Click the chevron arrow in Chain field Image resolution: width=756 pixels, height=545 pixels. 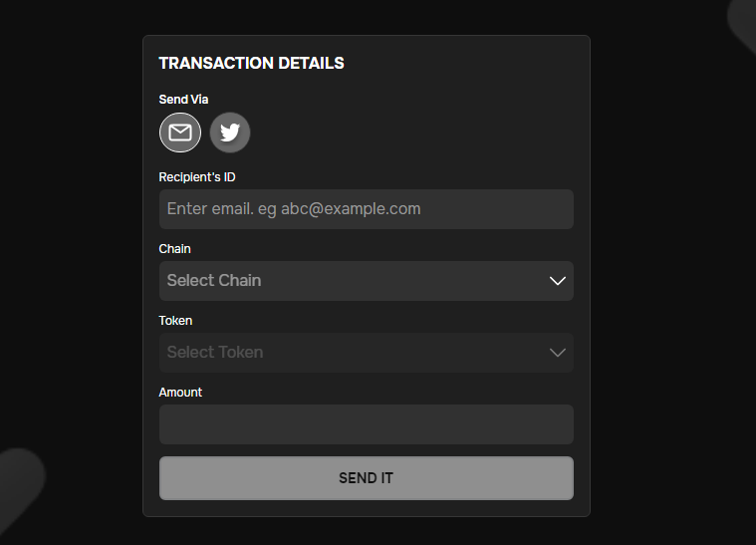[x=558, y=281]
